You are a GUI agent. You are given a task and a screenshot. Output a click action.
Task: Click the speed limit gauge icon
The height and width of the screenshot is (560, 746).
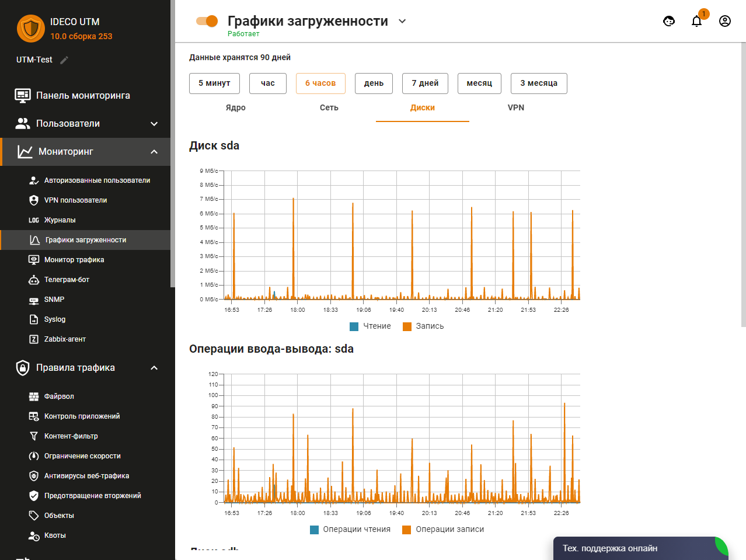coord(34,456)
